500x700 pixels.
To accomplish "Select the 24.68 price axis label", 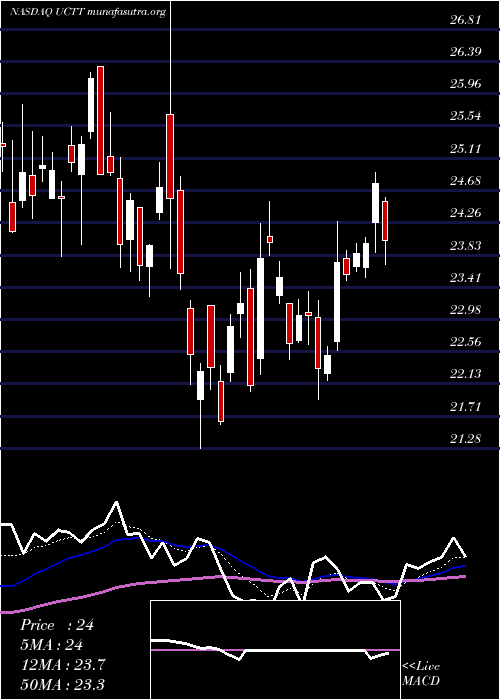I will (x=465, y=181).
